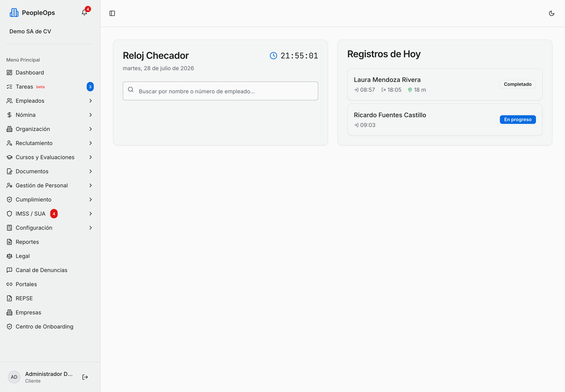Image resolution: width=565 pixels, height=392 pixels.
Task: Click Ricardo's 09:03 check-in time
Action: point(368,125)
